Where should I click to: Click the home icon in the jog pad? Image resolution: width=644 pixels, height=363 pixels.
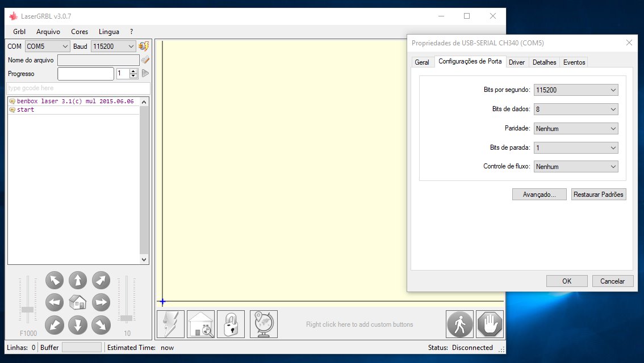(x=78, y=303)
